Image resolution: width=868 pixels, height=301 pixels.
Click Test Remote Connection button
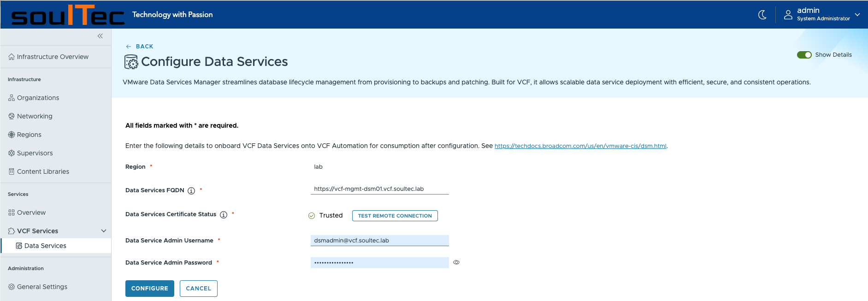tap(395, 216)
